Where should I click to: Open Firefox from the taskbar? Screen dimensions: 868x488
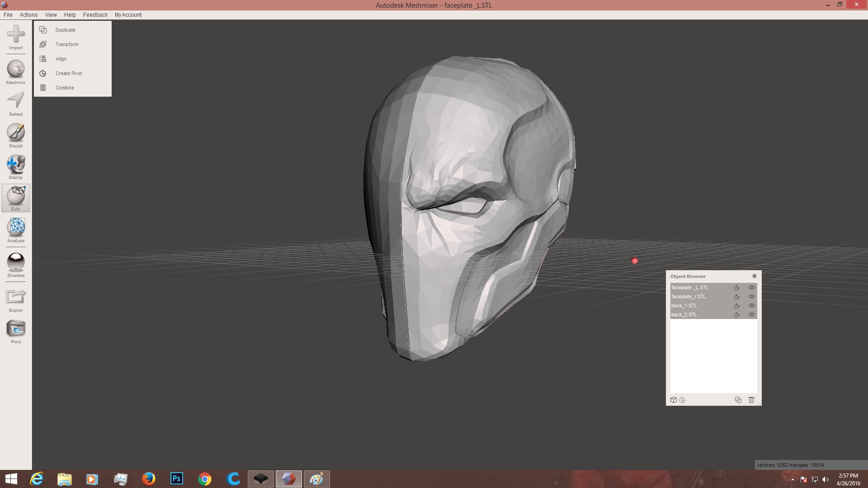pyautogui.click(x=148, y=479)
